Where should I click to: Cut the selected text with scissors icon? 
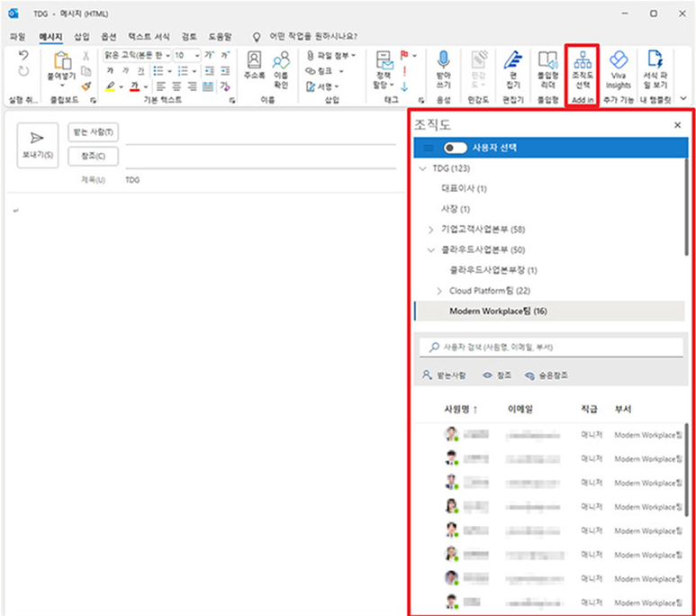click(x=86, y=56)
